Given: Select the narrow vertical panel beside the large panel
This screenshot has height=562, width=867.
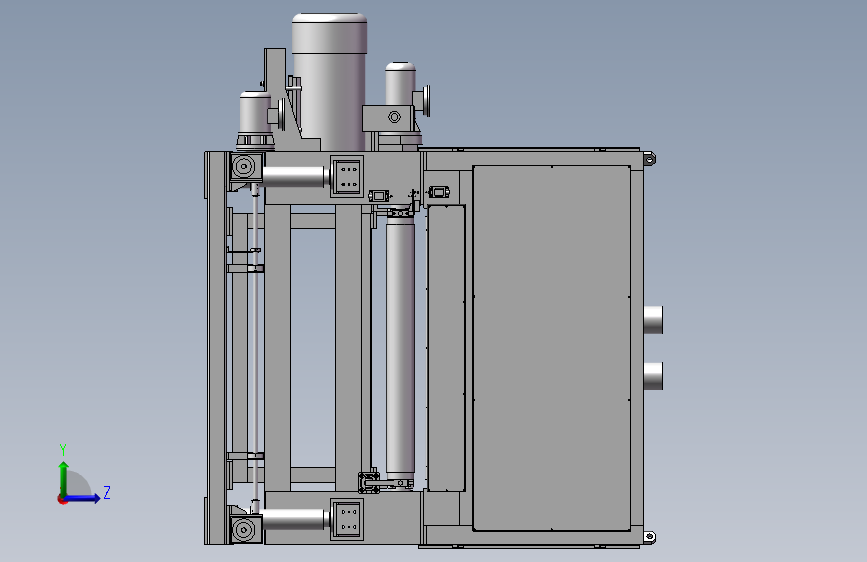Looking at the screenshot, I should click(x=446, y=348).
